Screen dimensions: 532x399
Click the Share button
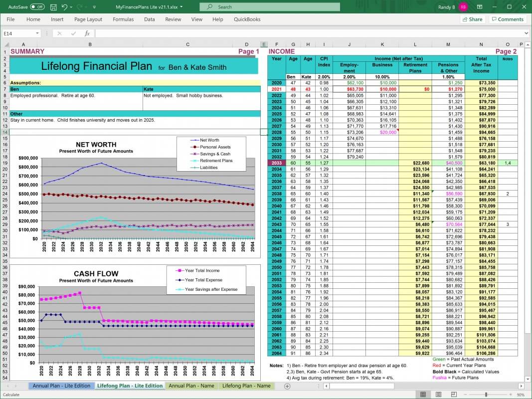click(472, 19)
